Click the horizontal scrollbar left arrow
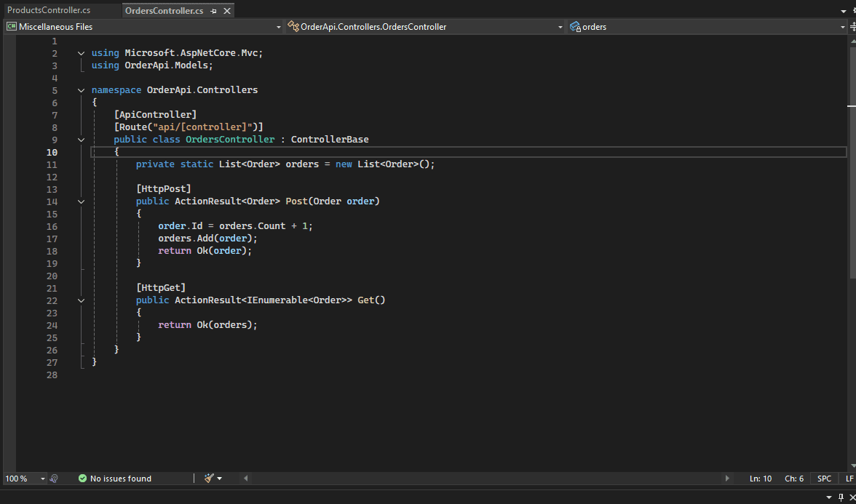Viewport: 856px width, 504px height. coord(246,479)
